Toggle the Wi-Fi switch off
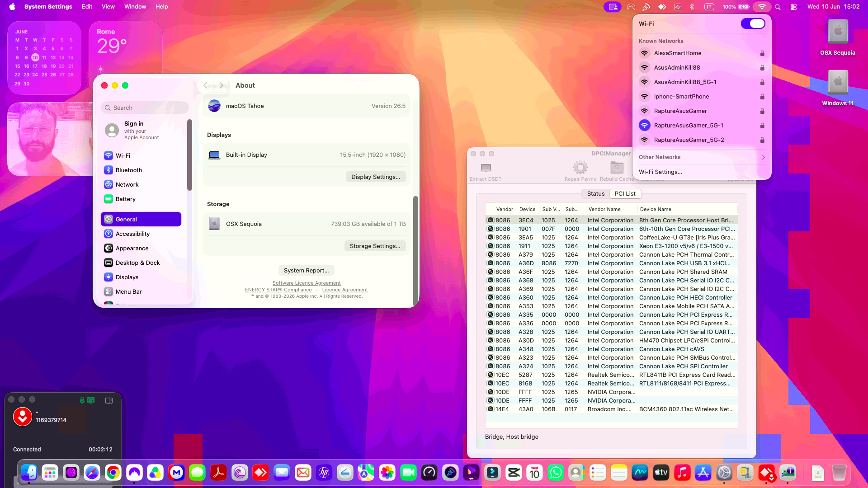This screenshot has width=868, height=488. coord(753,23)
